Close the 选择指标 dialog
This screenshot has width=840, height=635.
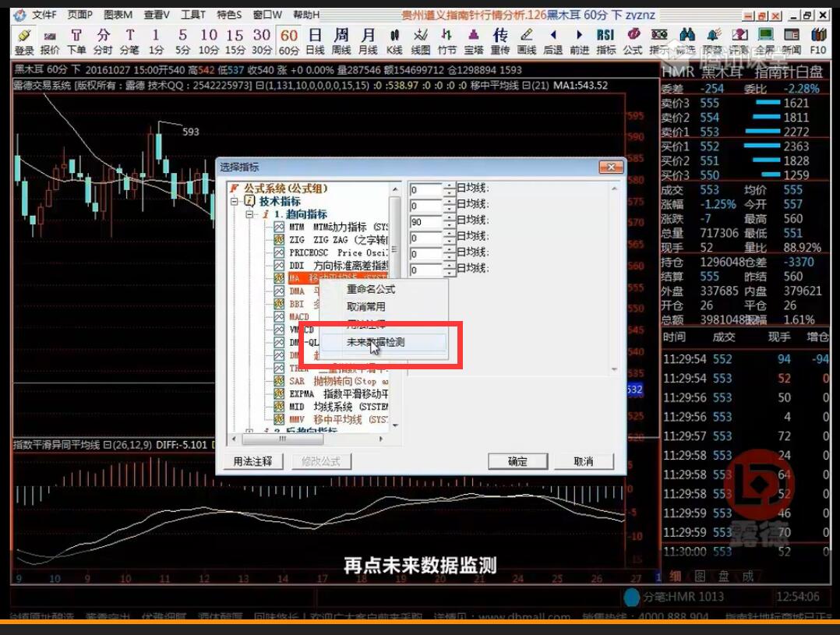click(x=611, y=168)
